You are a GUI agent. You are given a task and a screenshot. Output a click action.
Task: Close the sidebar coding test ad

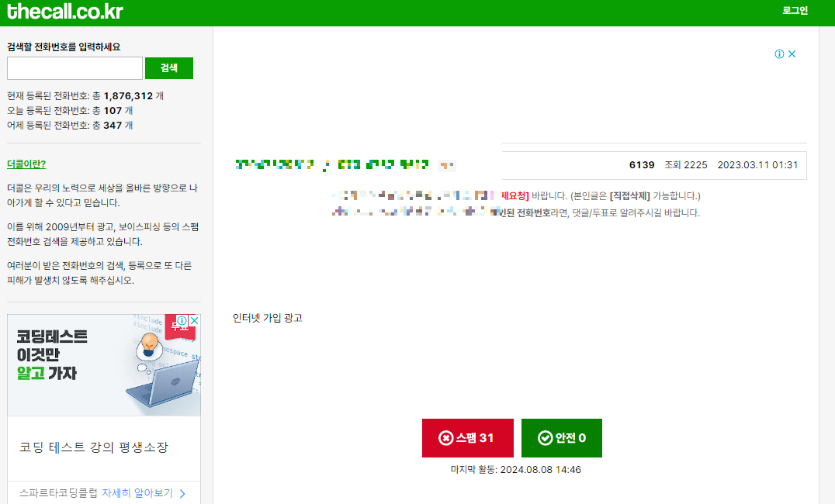pos(194,320)
